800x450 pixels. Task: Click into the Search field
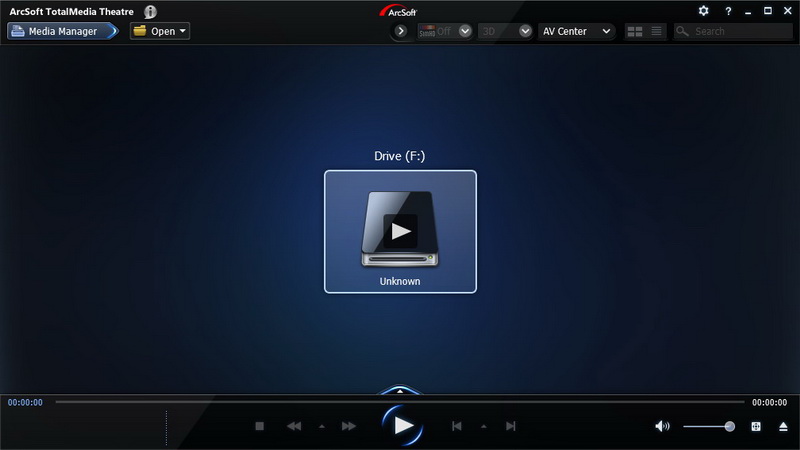(x=733, y=31)
